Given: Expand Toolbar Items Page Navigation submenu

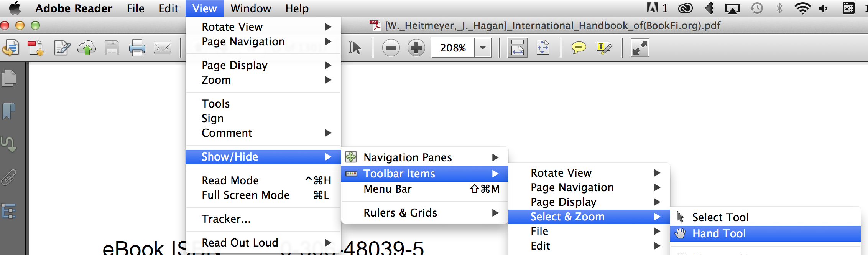Looking at the screenshot, I should (x=589, y=187).
